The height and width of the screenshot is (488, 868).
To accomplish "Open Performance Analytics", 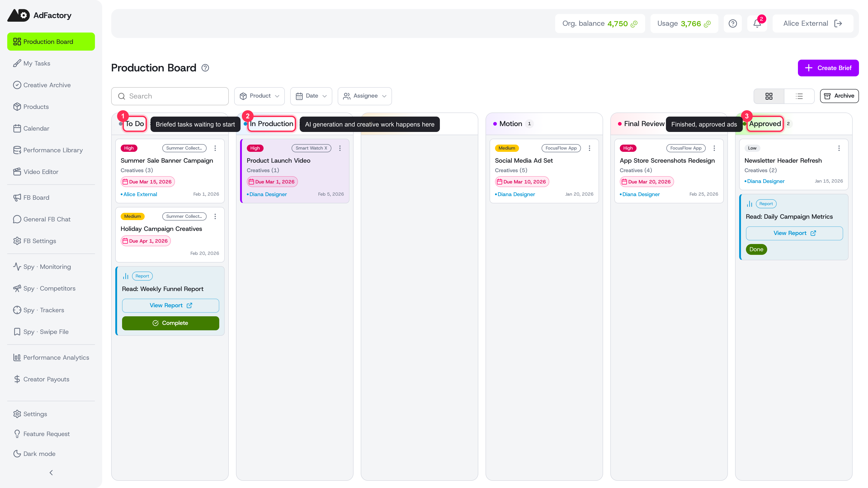I will [x=51, y=358].
